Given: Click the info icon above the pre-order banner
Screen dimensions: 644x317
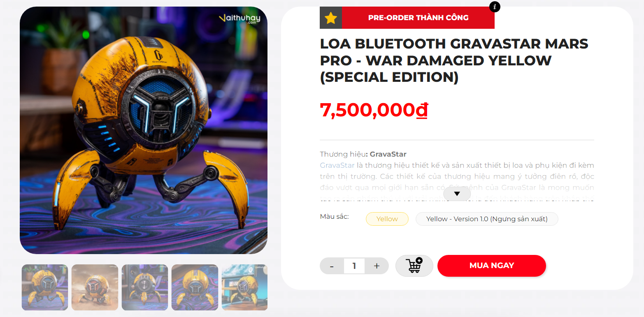Looking at the screenshot, I should [x=495, y=7].
